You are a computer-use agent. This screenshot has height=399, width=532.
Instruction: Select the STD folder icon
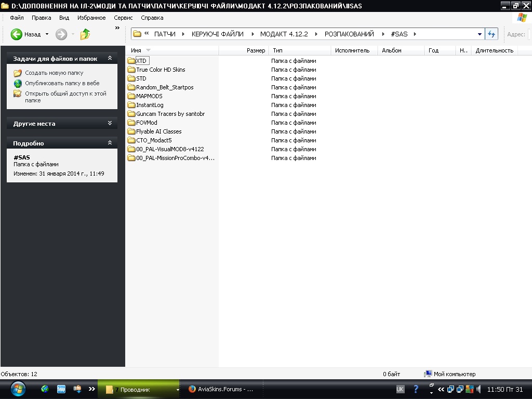tap(131, 78)
